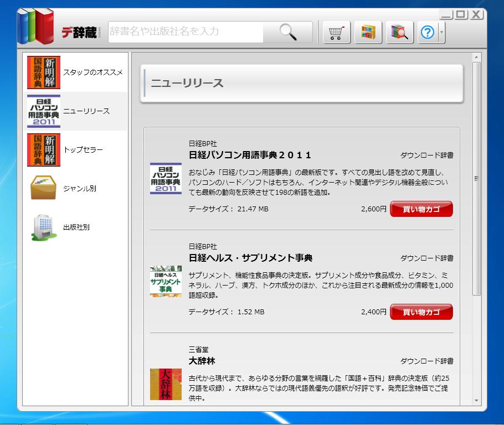This screenshot has height=425, width=504.
Task: Select ジャンル別 in sidebar
Action: pyautogui.click(x=75, y=189)
